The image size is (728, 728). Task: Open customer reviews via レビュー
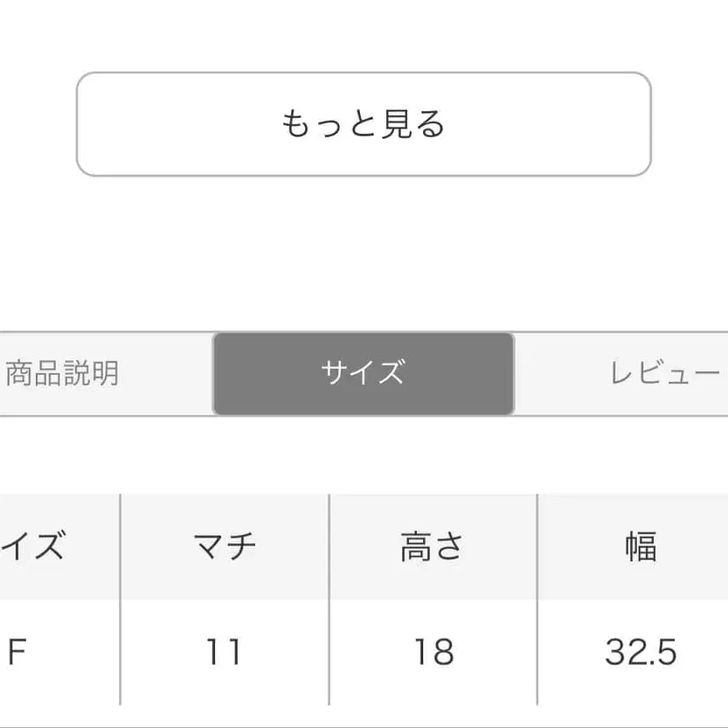[664, 372]
